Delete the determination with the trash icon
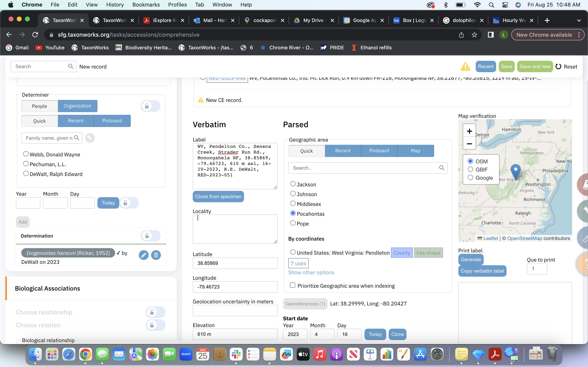This screenshot has width=588, height=367. (x=156, y=255)
